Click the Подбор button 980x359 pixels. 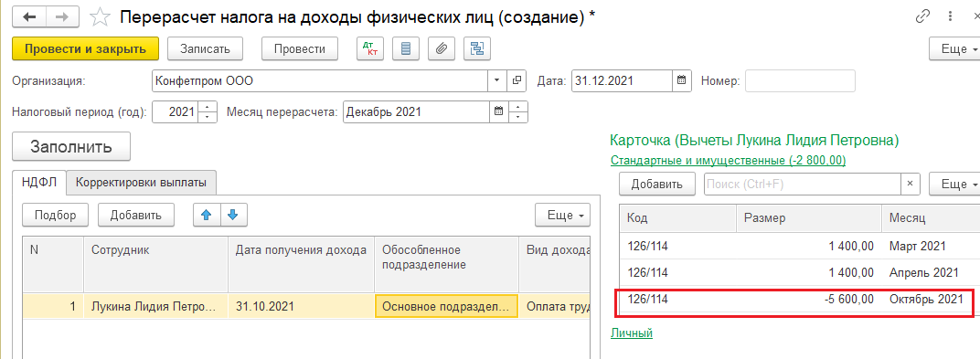(x=56, y=215)
